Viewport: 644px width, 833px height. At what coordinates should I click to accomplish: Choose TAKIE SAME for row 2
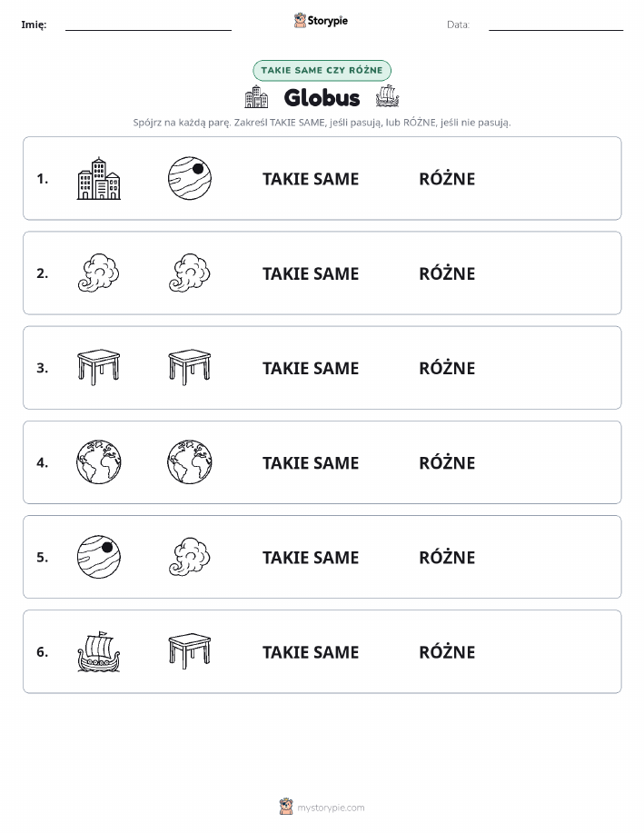[x=311, y=273]
